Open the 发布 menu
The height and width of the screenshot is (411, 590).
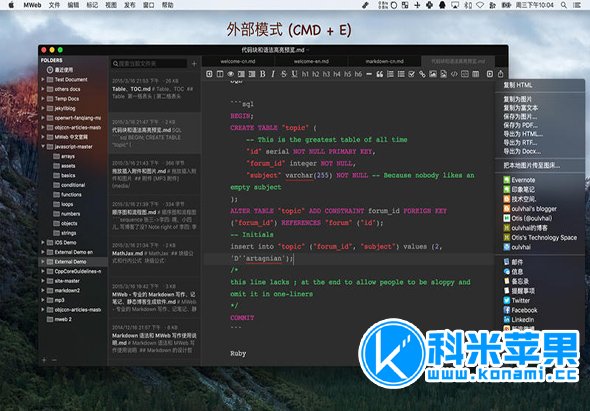(129, 5)
